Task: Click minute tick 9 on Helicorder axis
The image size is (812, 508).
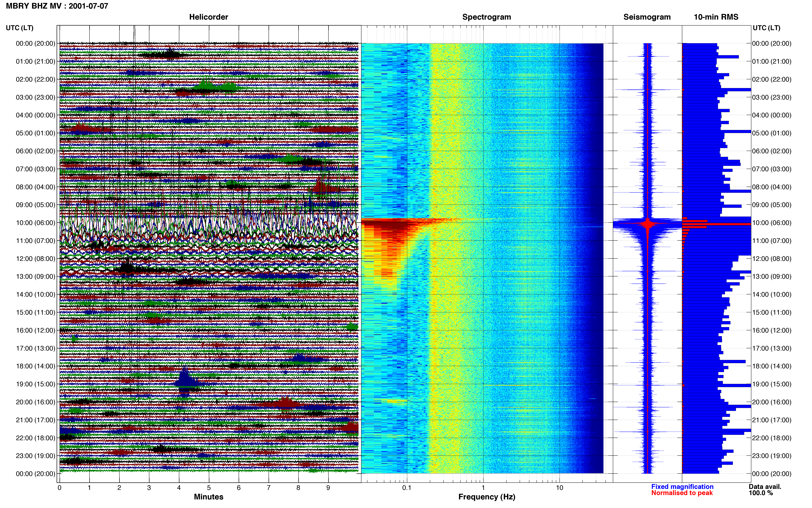Action: [328, 487]
